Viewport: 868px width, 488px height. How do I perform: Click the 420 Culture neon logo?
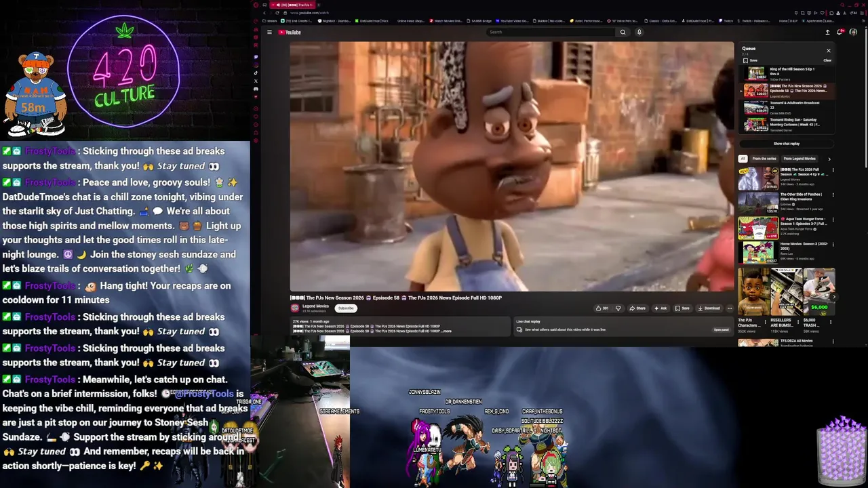click(x=124, y=75)
